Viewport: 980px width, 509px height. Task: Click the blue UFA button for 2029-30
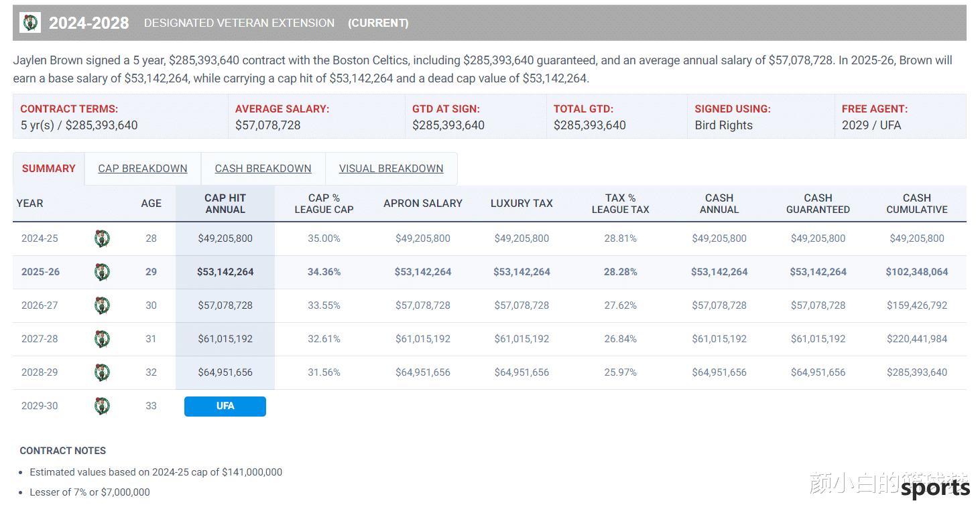tap(225, 407)
